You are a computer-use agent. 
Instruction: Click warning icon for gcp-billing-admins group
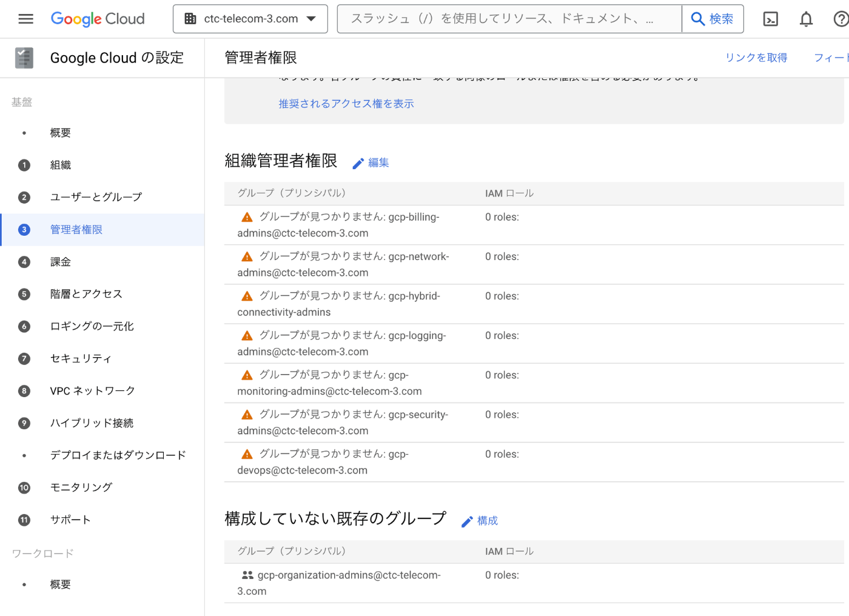coord(247,217)
